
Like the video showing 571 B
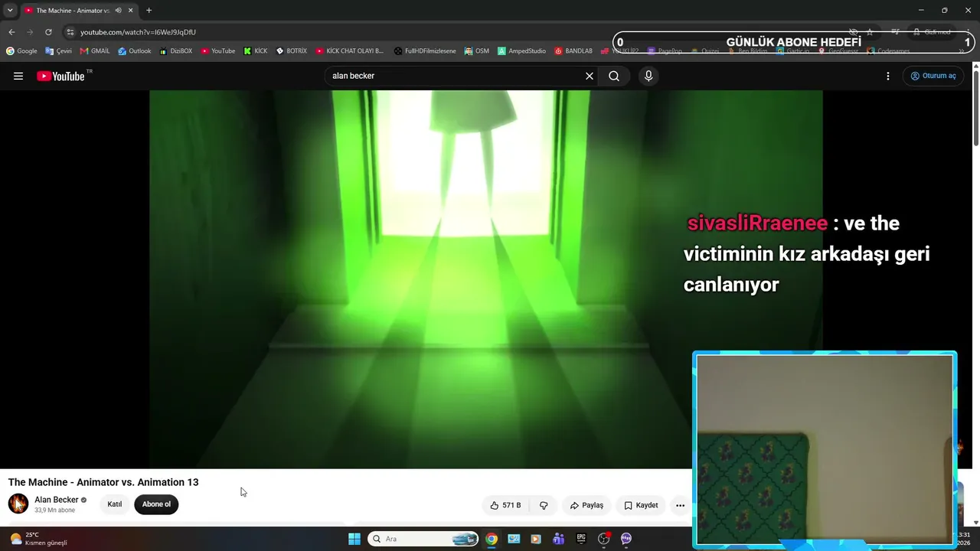pos(505,505)
